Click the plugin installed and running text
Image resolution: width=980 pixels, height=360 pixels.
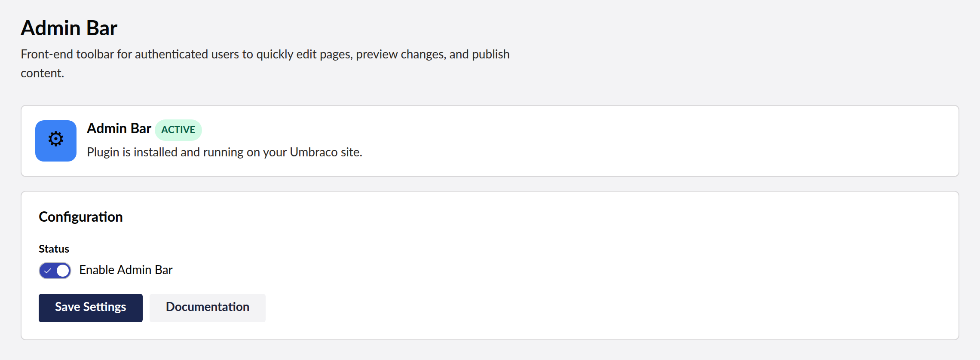point(225,152)
